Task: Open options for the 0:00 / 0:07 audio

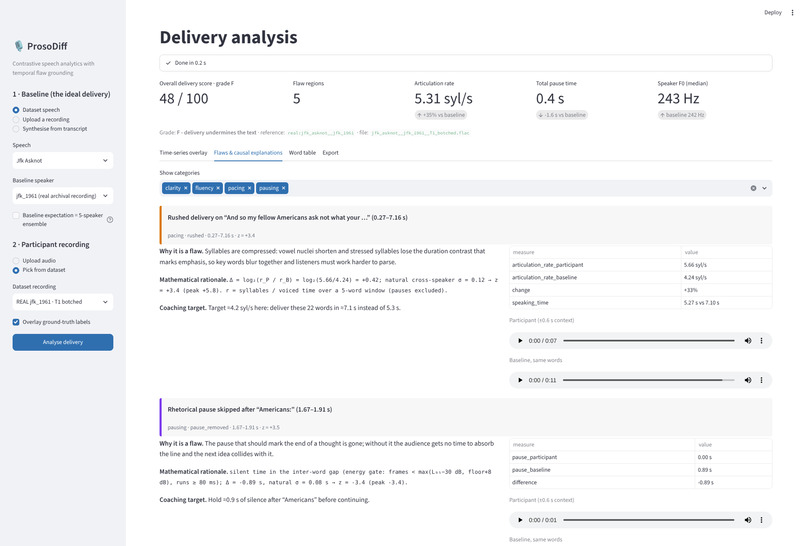Action: [x=761, y=340]
